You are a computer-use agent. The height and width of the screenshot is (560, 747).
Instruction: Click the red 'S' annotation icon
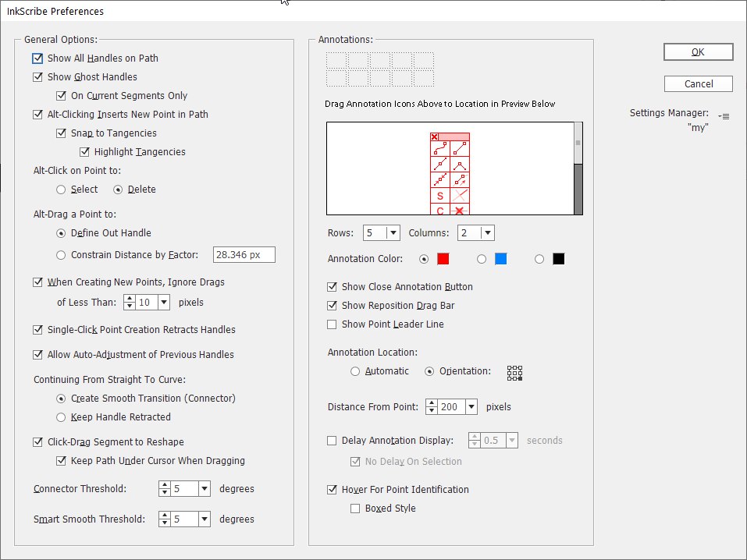point(440,196)
